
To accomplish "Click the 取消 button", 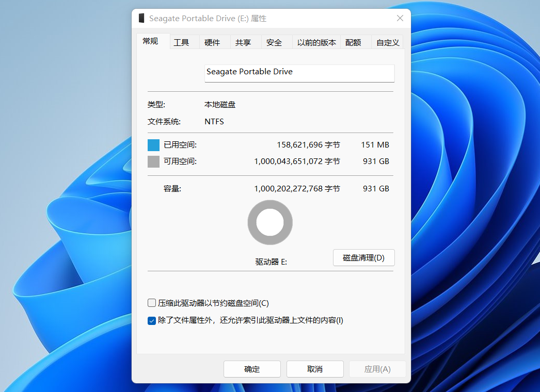I will click(315, 369).
